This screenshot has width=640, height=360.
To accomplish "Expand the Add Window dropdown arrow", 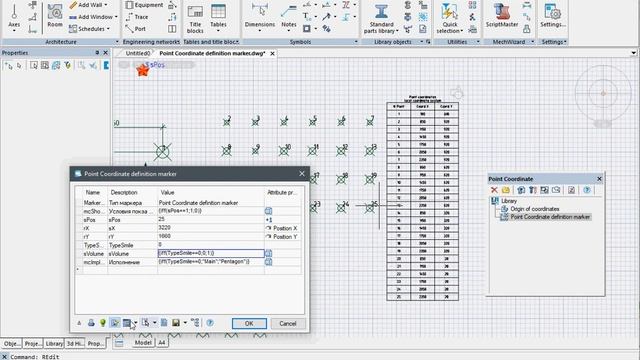I will [116, 17].
